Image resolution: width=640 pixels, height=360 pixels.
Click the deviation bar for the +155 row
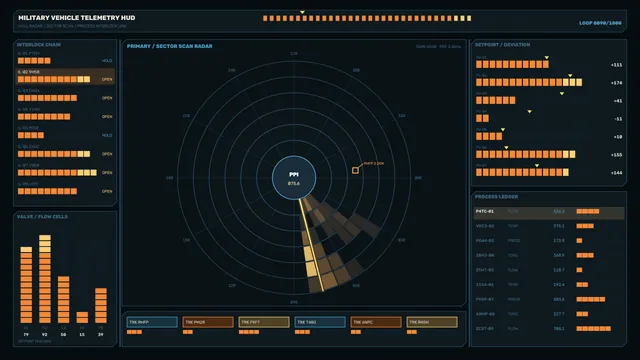coord(526,154)
